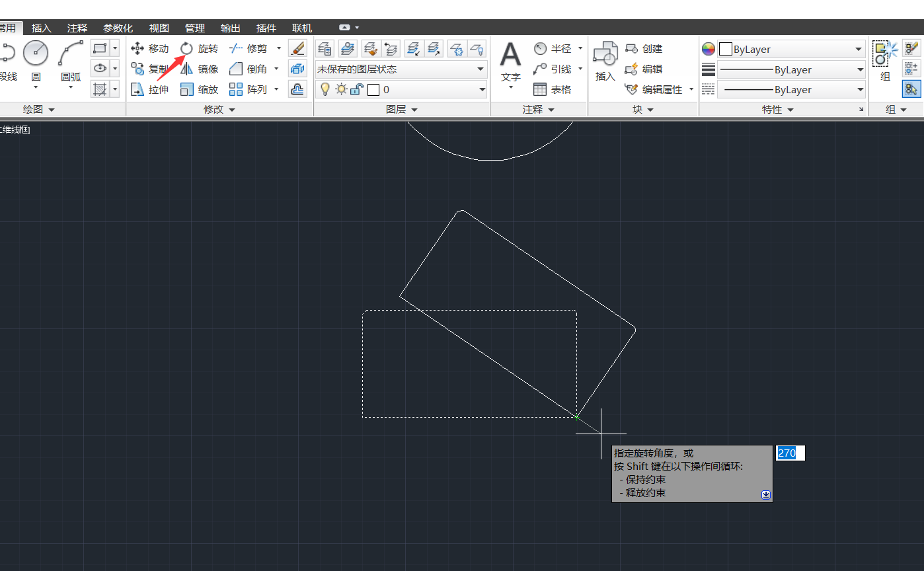Viewport: 924px width, 571px height.
Task: Expand the Draw (绘图) panel
Action: [39, 110]
